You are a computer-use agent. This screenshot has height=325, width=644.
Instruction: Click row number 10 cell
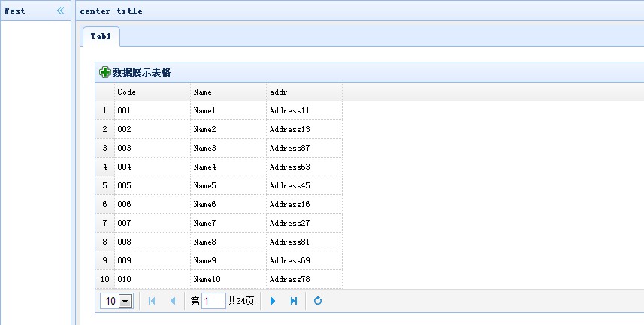[105, 279]
